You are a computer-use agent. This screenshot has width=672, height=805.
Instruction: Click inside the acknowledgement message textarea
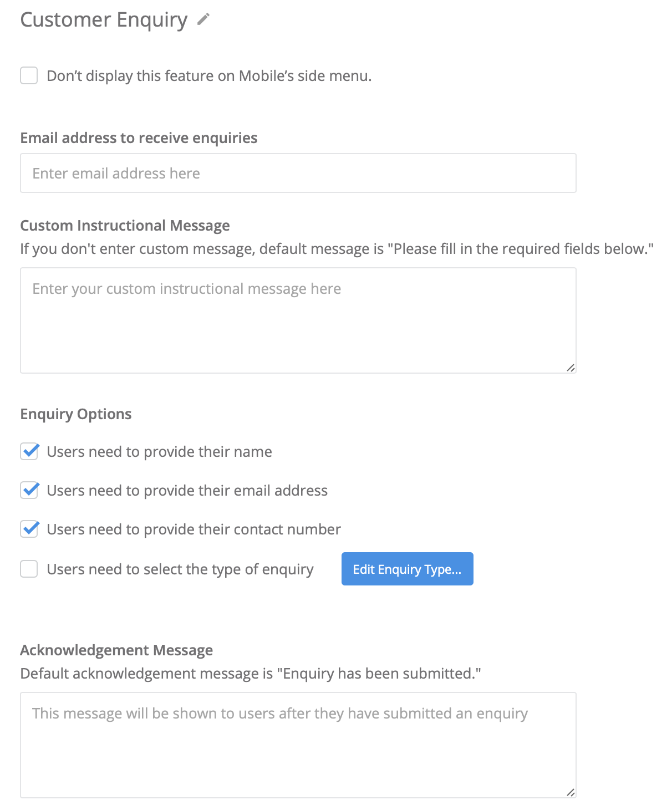[x=298, y=745]
